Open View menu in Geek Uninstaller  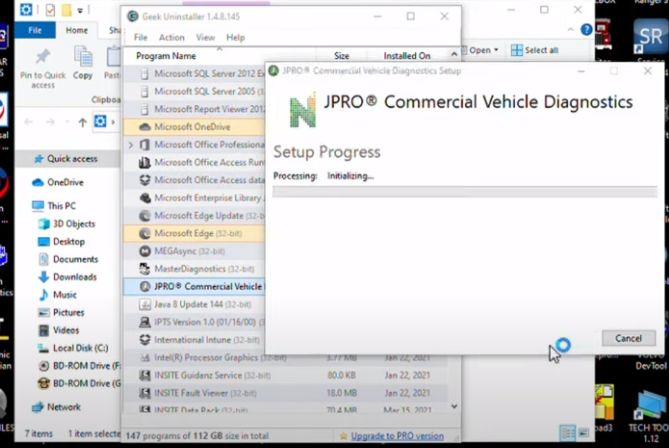click(205, 38)
